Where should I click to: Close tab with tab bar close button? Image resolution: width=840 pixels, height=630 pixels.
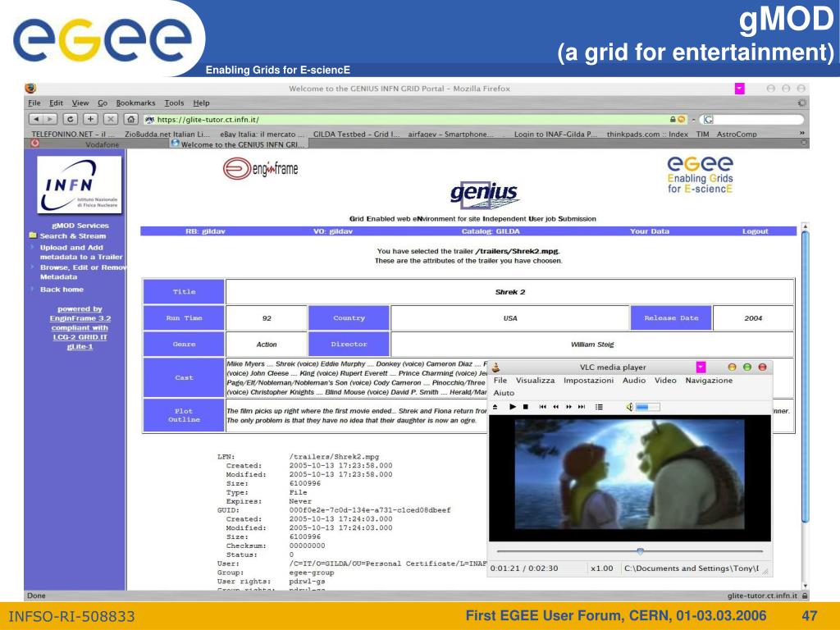point(804,143)
